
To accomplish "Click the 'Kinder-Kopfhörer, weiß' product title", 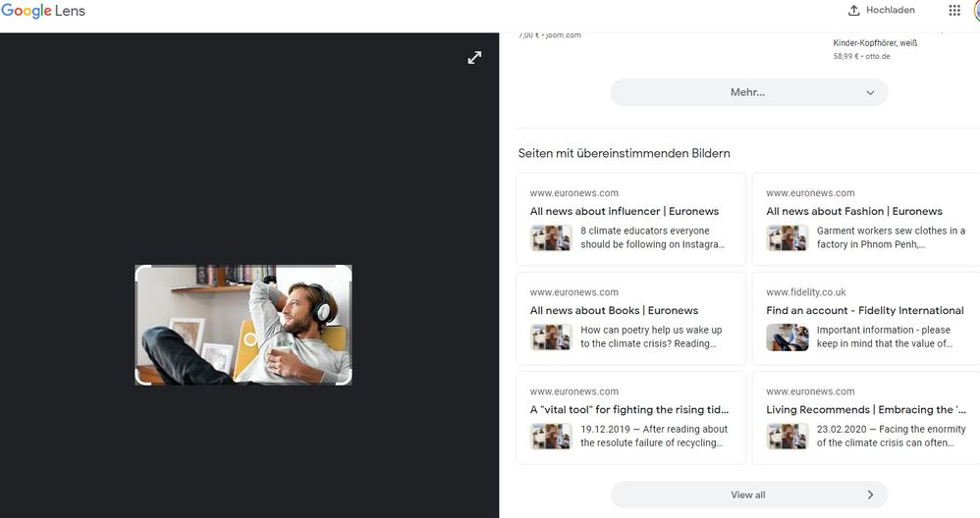I will point(875,43).
